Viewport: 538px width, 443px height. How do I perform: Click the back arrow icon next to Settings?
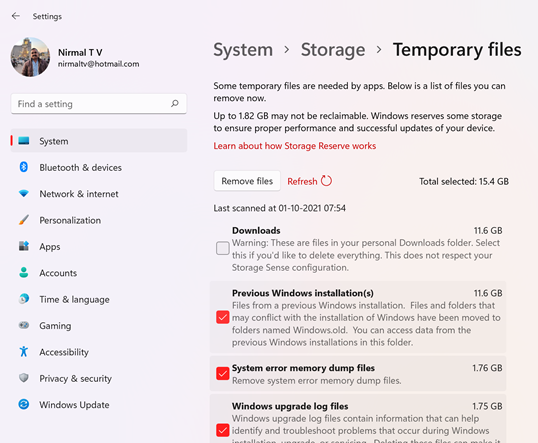tap(16, 16)
